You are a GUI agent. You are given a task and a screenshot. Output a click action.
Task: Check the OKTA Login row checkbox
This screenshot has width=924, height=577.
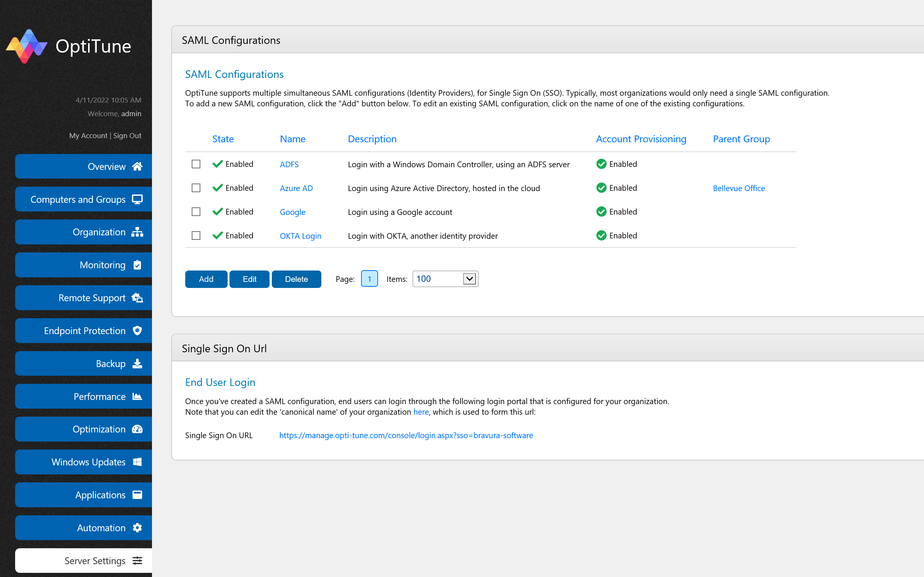(x=196, y=235)
